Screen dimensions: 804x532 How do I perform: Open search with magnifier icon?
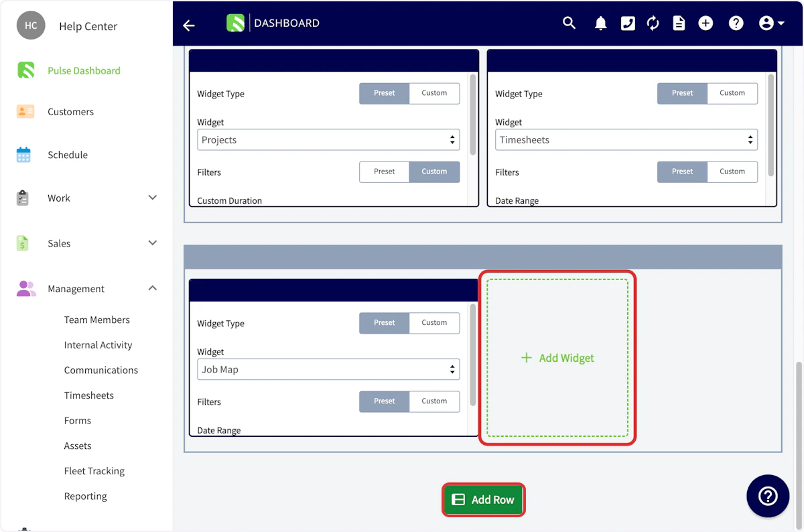(x=569, y=23)
